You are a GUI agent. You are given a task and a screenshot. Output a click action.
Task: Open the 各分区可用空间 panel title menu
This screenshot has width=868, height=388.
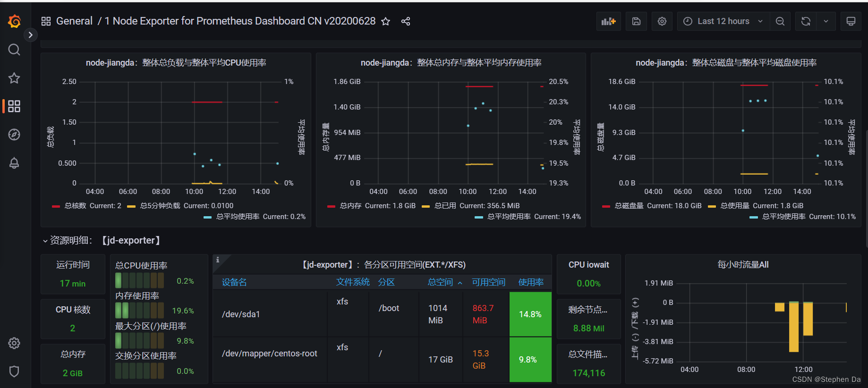point(383,265)
